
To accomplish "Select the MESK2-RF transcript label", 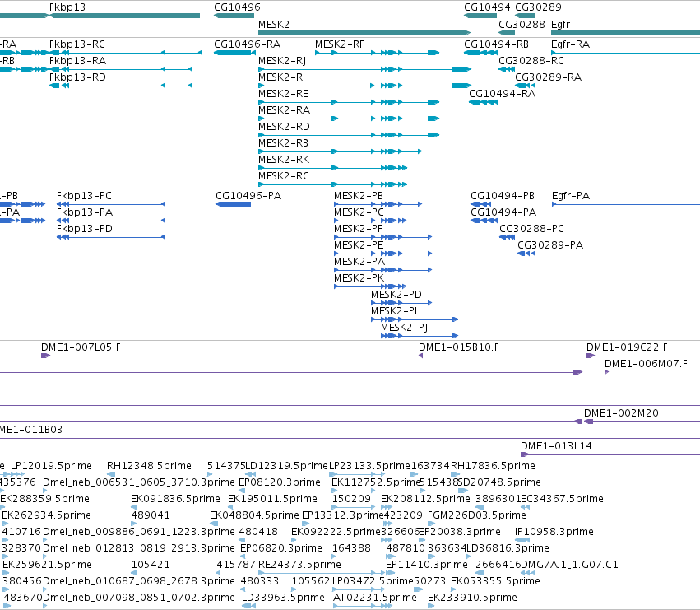I will tap(340, 44).
